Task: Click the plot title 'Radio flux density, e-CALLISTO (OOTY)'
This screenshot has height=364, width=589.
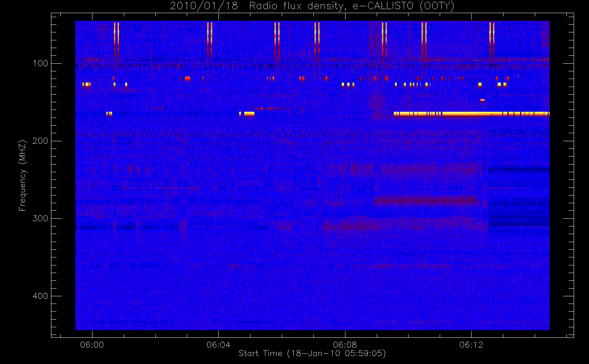Action: click(352, 6)
